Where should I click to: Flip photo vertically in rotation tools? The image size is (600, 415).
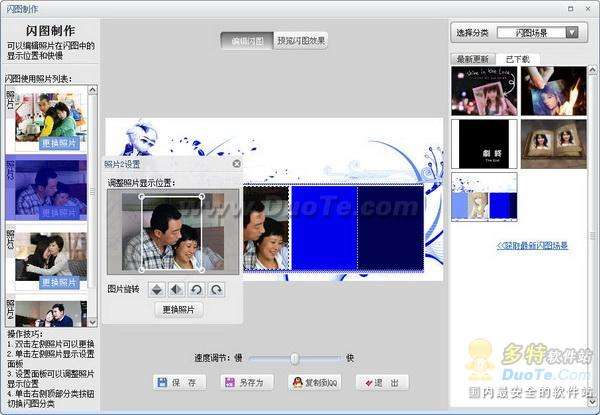157,290
